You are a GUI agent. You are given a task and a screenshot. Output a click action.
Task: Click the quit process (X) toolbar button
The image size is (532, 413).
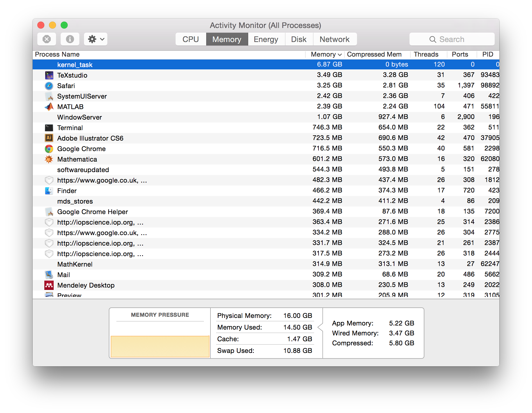[x=47, y=39]
